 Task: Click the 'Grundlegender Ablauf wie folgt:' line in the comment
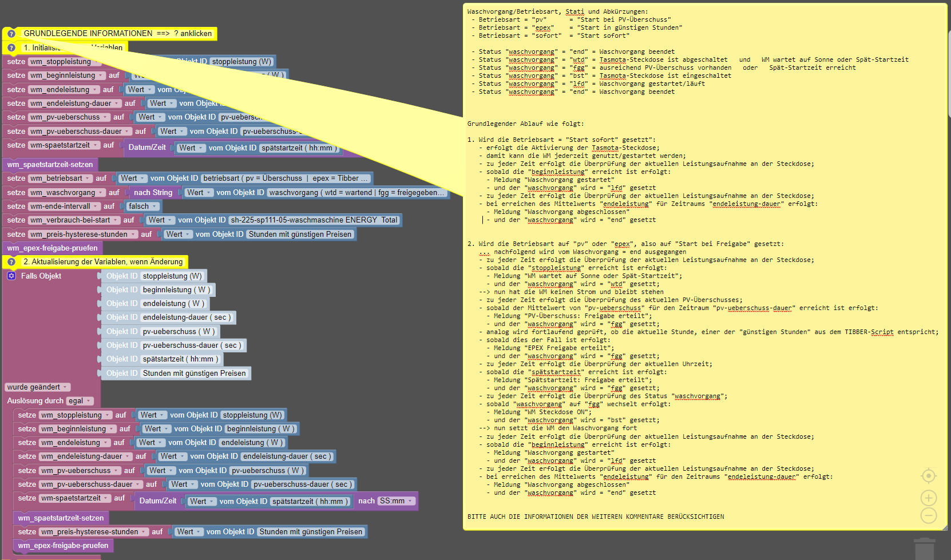click(525, 124)
